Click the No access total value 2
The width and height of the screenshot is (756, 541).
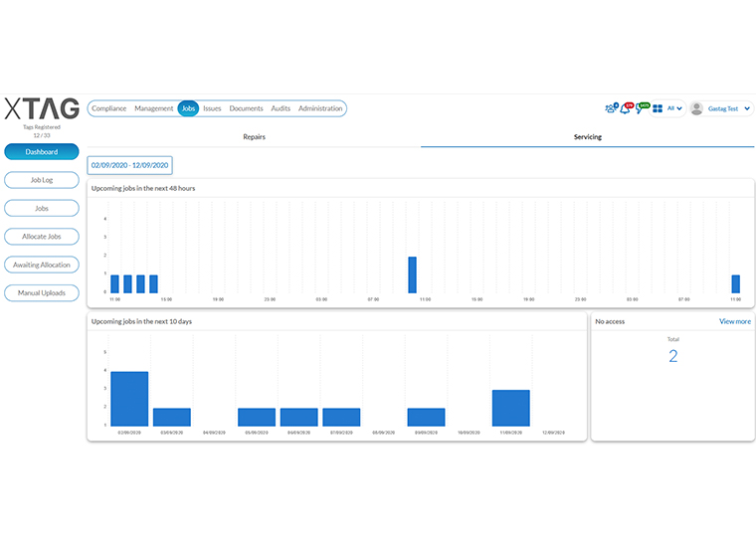coord(673,356)
